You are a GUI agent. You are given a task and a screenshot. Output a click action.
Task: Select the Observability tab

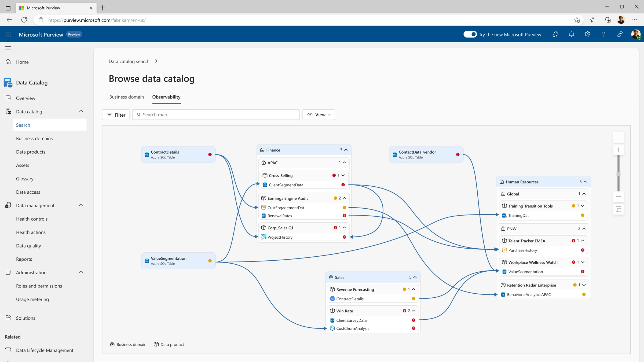click(166, 97)
